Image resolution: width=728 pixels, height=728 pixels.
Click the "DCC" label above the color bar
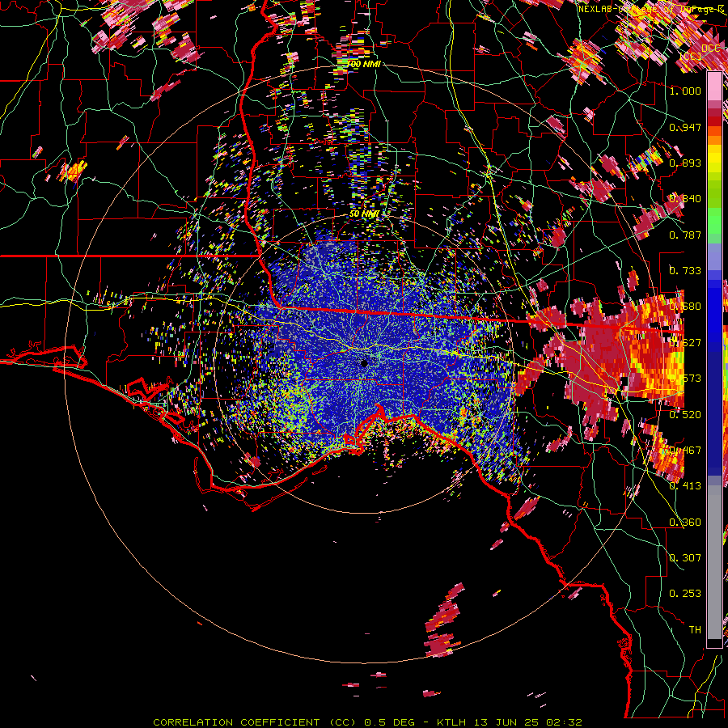tap(711, 48)
